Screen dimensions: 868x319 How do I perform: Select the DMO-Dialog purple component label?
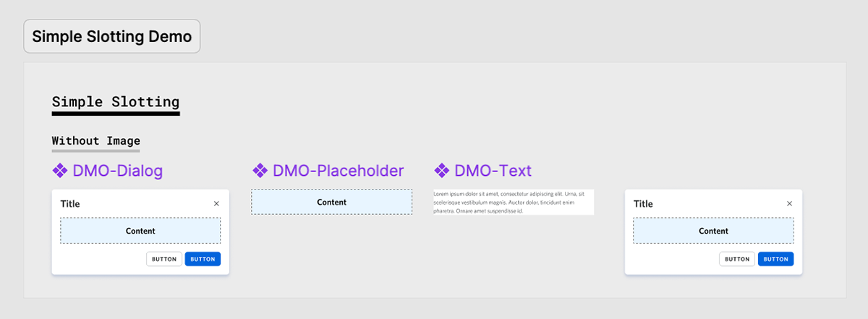(117, 171)
